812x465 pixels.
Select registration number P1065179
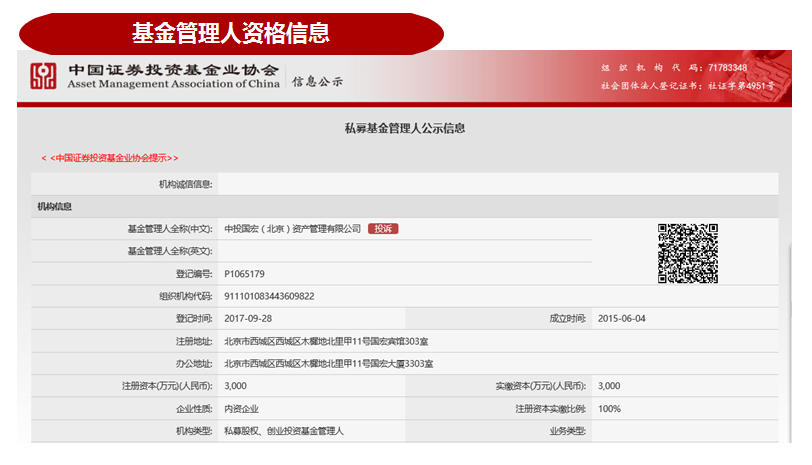click(x=244, y=274)
